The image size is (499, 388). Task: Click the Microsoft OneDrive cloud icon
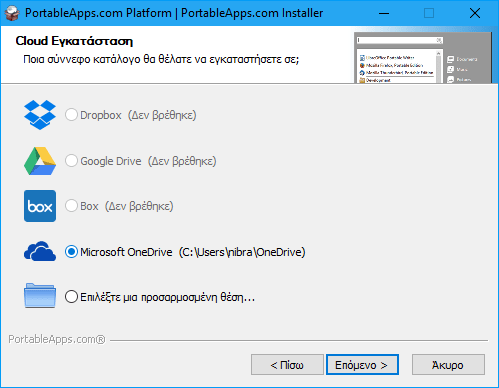tap(40, 251)
